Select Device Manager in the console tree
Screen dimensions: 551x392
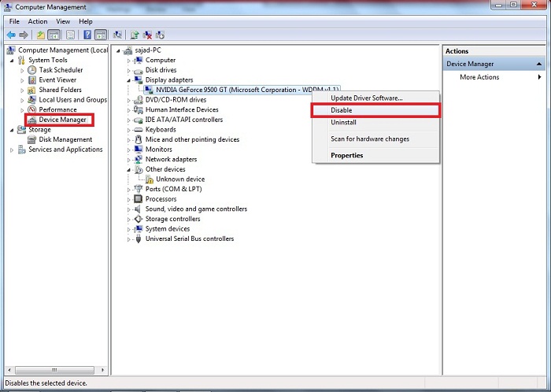62,120
